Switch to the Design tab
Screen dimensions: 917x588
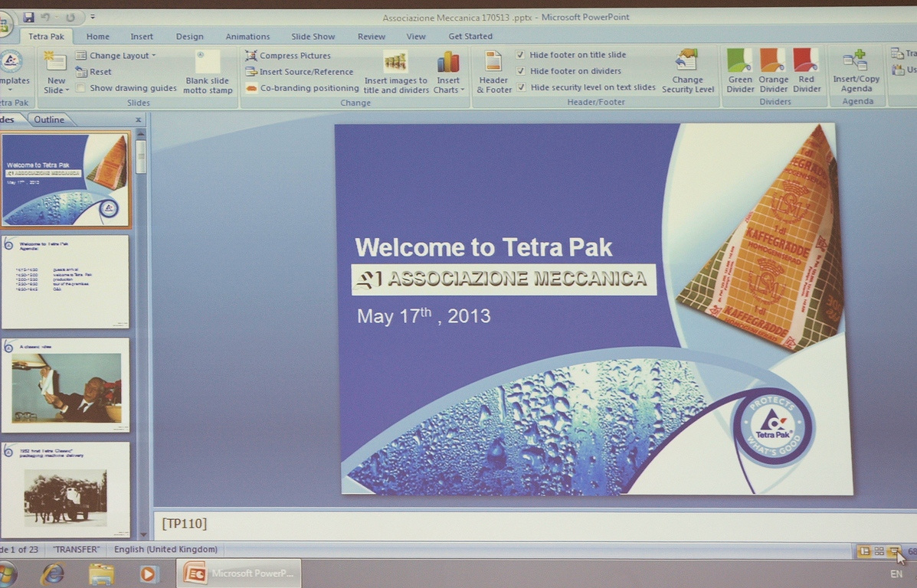[189, 36]
